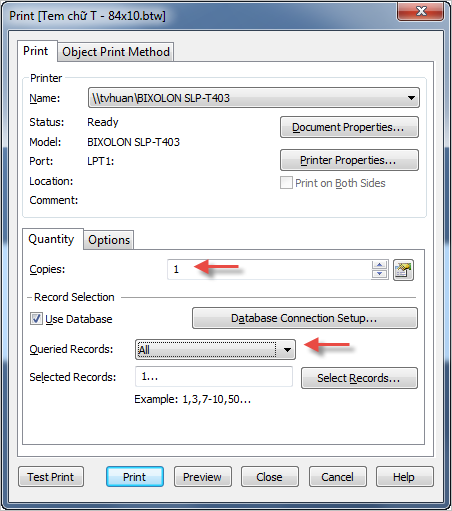452x511 pixels.
Task: Click into the Copies number field
Action: (269, 269)
